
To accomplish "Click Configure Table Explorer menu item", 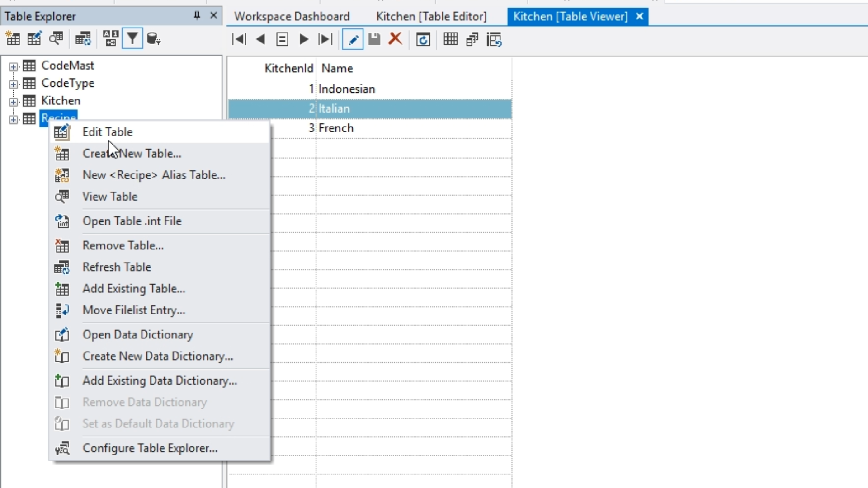I will click(x=150, y=448).
